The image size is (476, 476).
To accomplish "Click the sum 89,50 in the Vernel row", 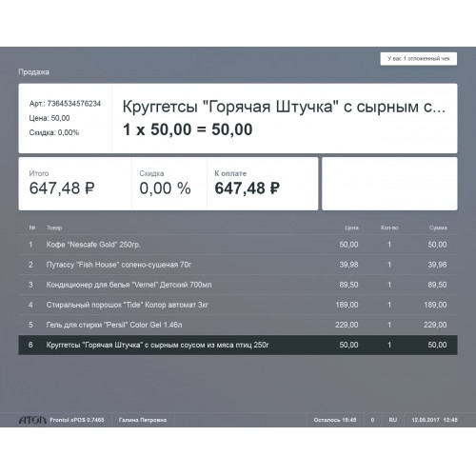I will coord(437,285).
